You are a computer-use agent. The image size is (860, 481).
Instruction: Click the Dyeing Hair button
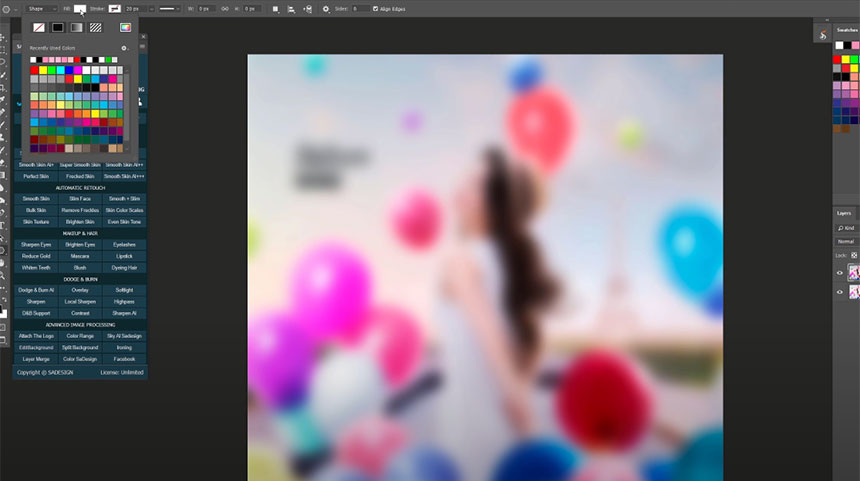coord(125,268)
